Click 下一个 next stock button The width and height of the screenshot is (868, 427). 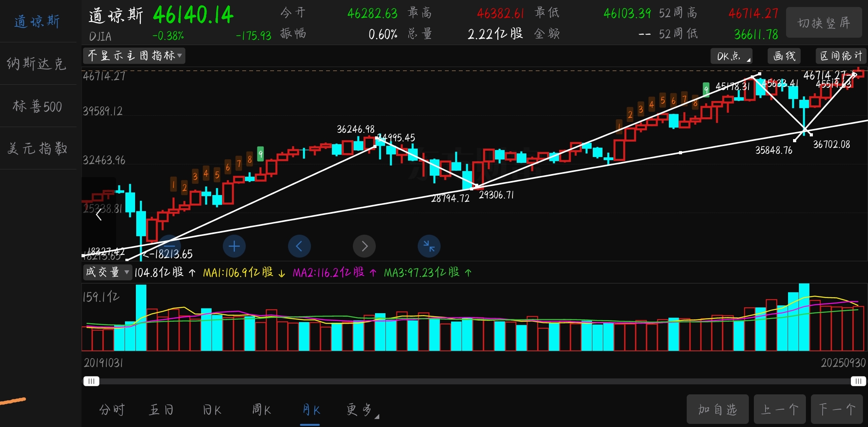(837, 410)
